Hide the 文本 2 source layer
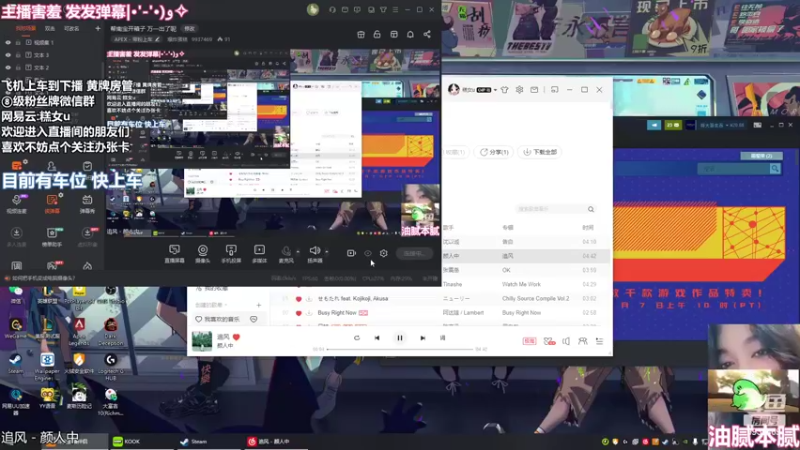The height and width of the screenshot is (450, 800). (x=8, y=67)
